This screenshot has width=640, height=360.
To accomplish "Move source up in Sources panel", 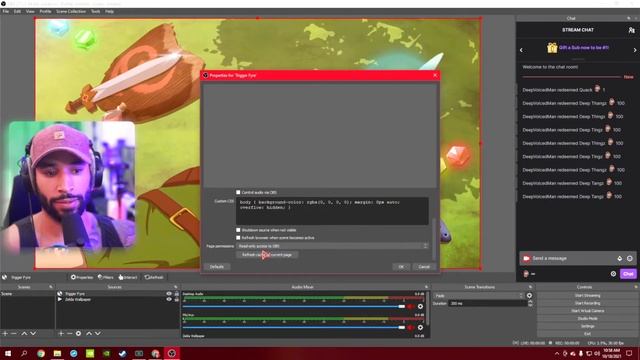I will point(89,333).
